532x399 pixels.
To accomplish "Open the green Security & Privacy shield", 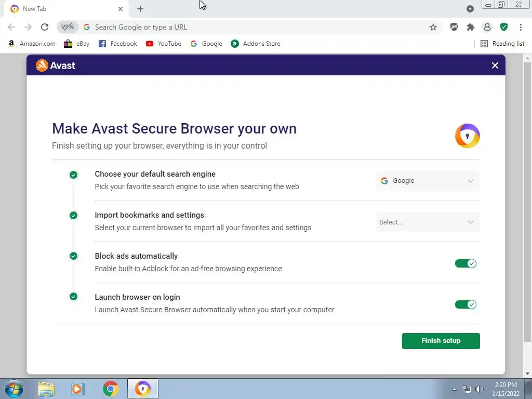I will point(504,27).
